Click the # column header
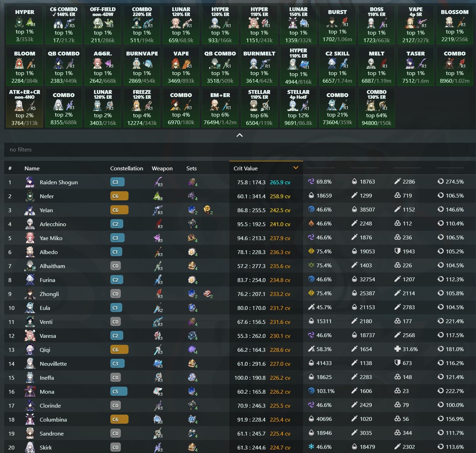 tap(10, 168)
